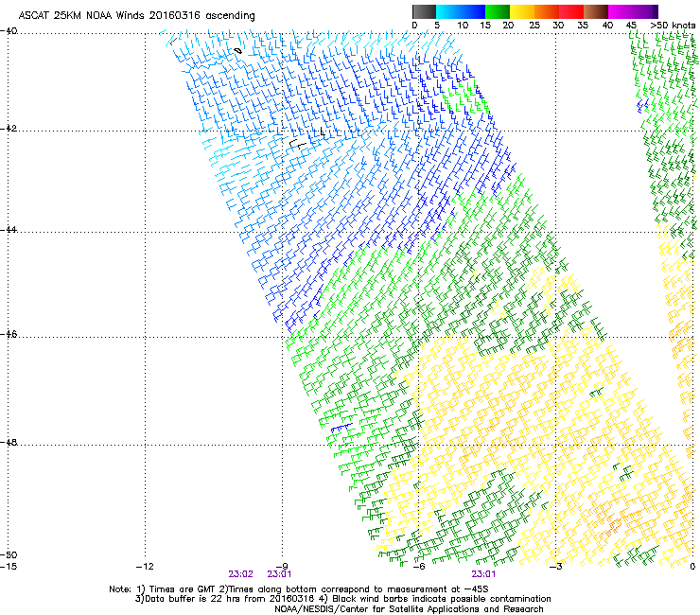This screenshot has height=615, width=700.
Task: Pick the green 15-20 knots color bar segment
Action: point(498,11)
